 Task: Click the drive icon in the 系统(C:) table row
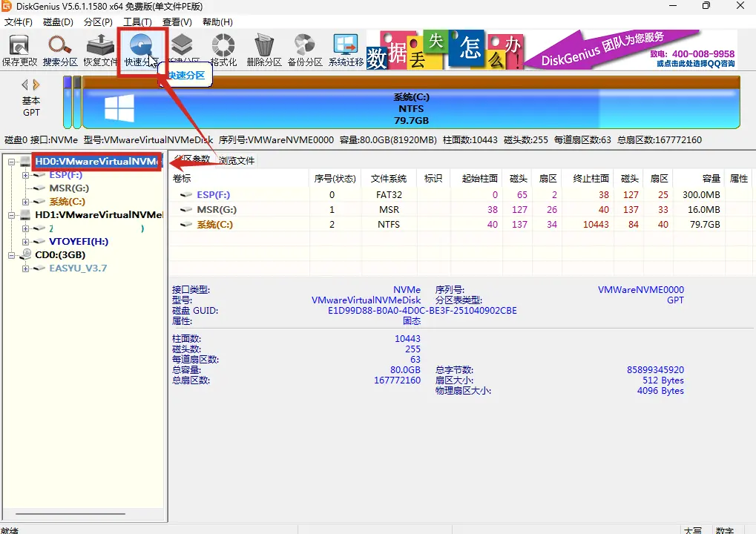click(x=186, y=225)
